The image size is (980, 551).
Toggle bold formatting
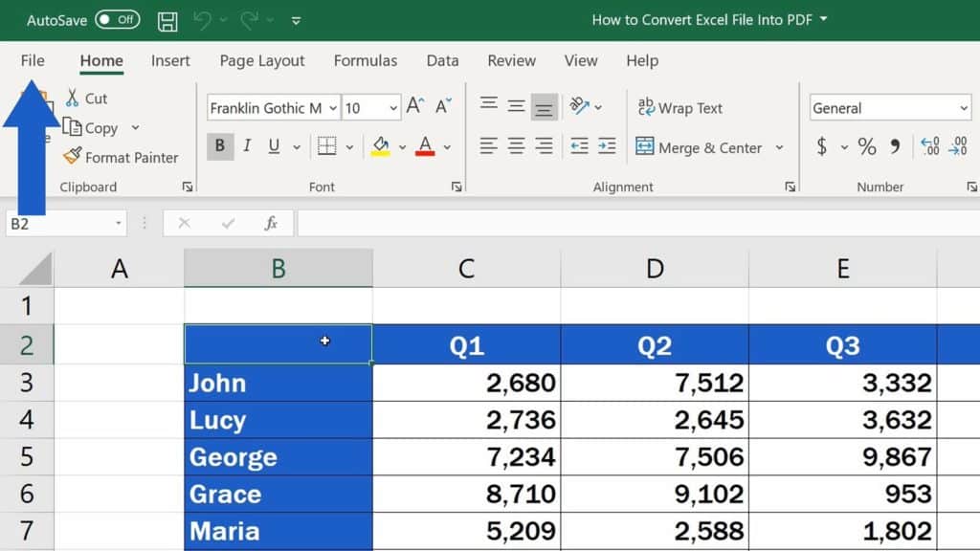coord(219,145)
